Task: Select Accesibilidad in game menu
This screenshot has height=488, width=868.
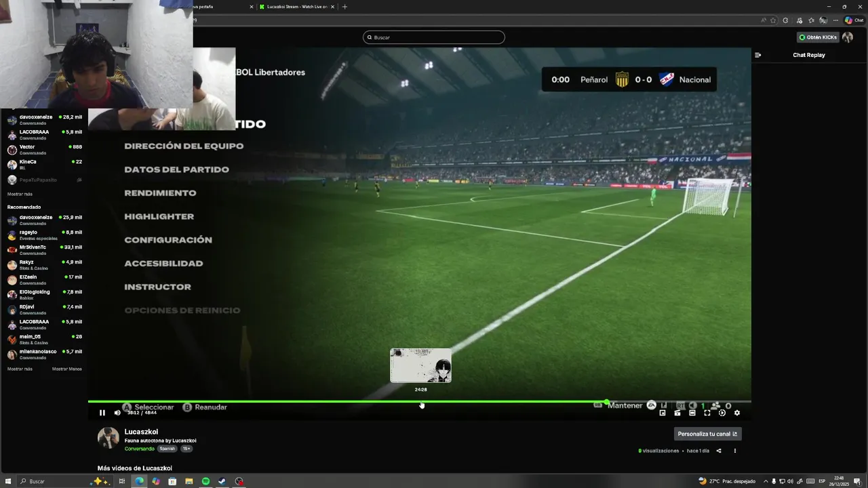Action: click(163, 264)
